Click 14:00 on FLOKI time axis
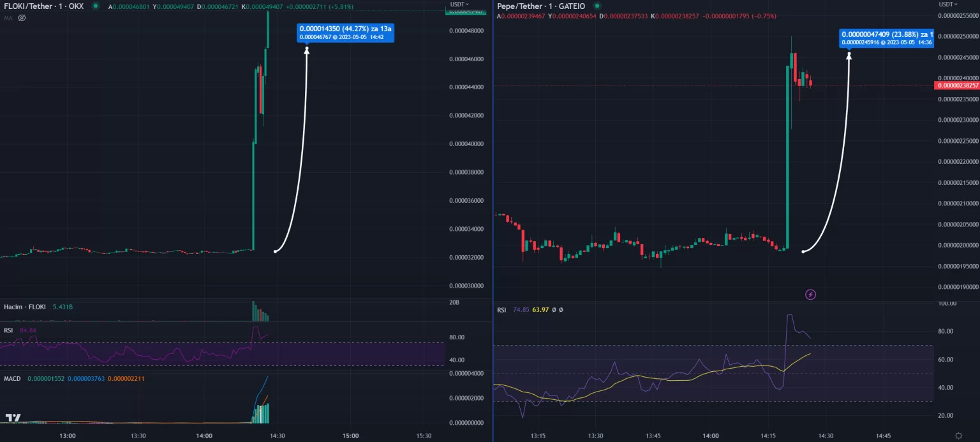Image resolution: width=980 pixels, height=442 pixels. click(204, 436)
